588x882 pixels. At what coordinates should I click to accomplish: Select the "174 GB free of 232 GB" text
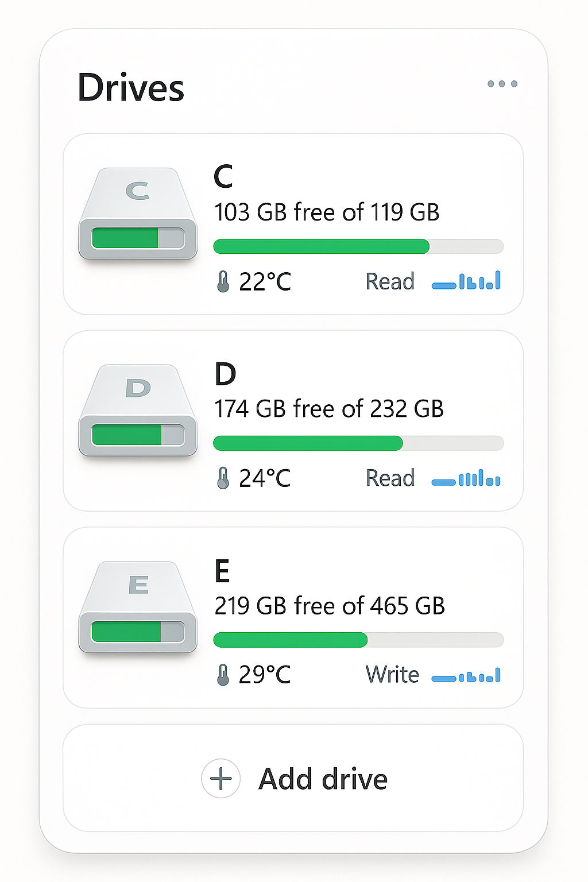pyautogui.click(x=328, y=409)
